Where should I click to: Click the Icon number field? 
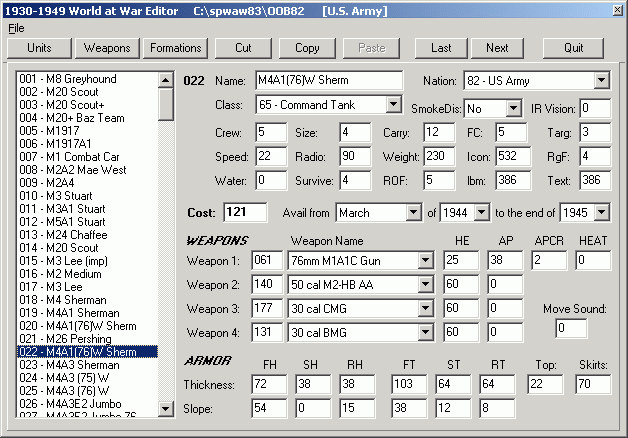point(513,157)
